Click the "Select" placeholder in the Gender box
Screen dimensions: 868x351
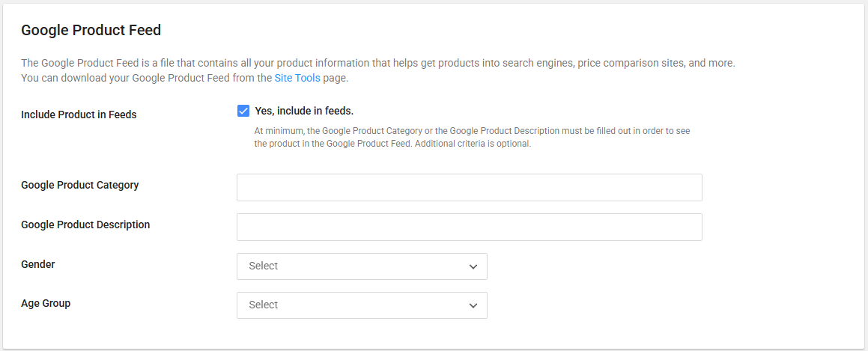click(264, 266)
